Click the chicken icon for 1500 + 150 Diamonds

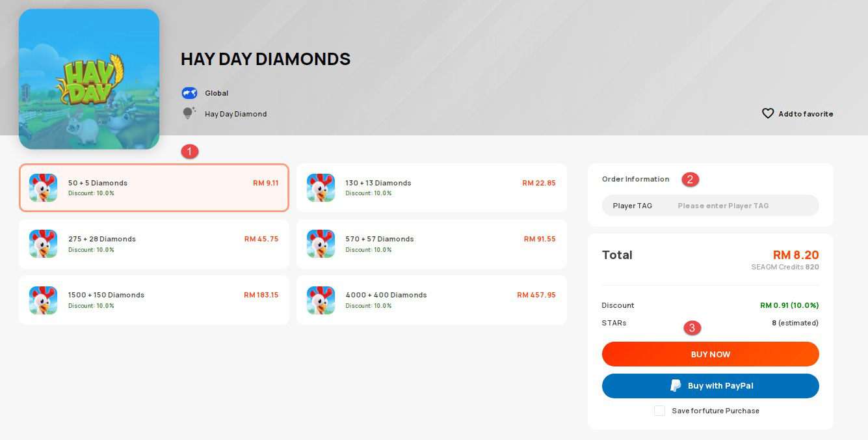point(43,300)
